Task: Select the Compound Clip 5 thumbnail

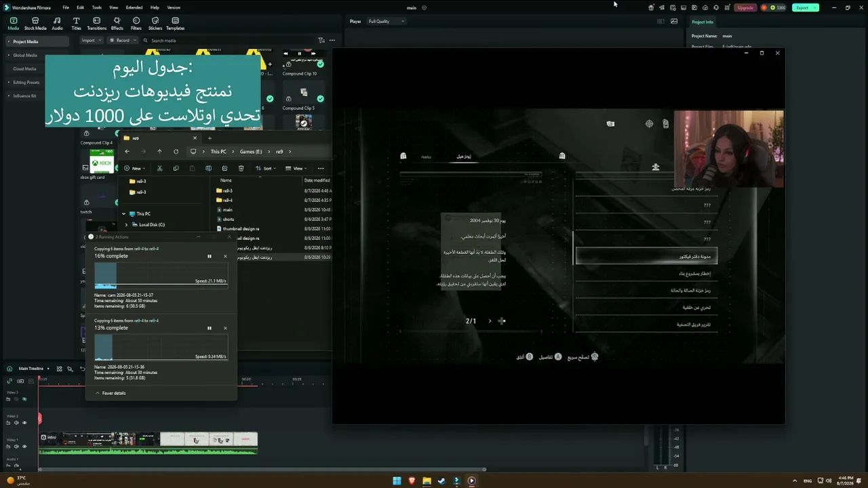Action: pos(304,94)
